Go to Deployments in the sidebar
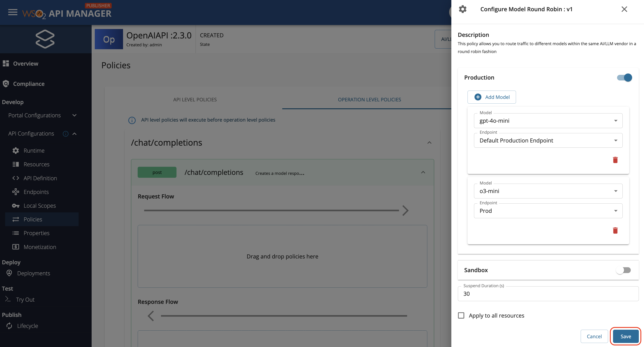The height and width of the screenshot is (347, 644). [x=33, y=273]
